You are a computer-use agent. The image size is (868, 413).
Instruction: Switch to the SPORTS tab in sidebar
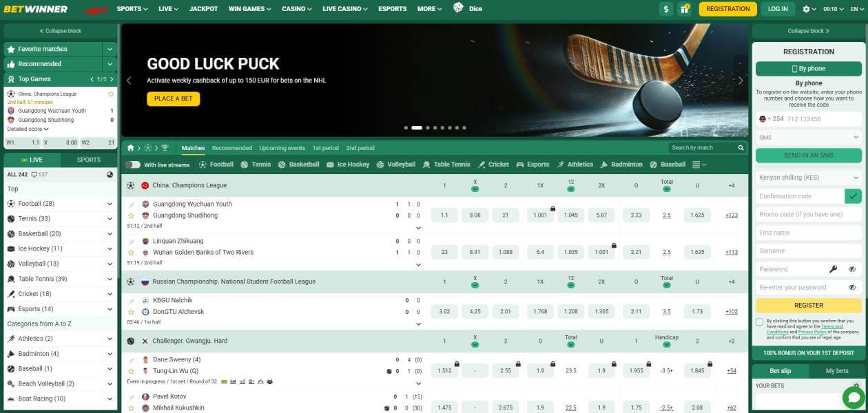click(88, 160)
